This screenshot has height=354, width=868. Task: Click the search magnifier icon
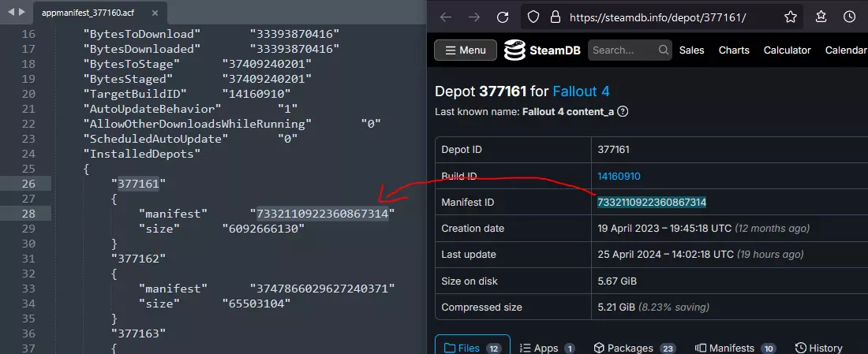point(663,50)
